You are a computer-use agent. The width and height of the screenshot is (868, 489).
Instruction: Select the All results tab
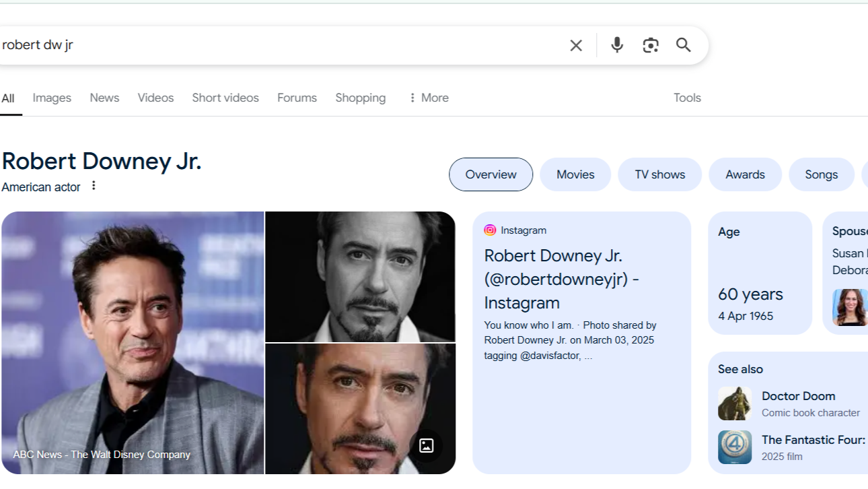pos(8,98)
